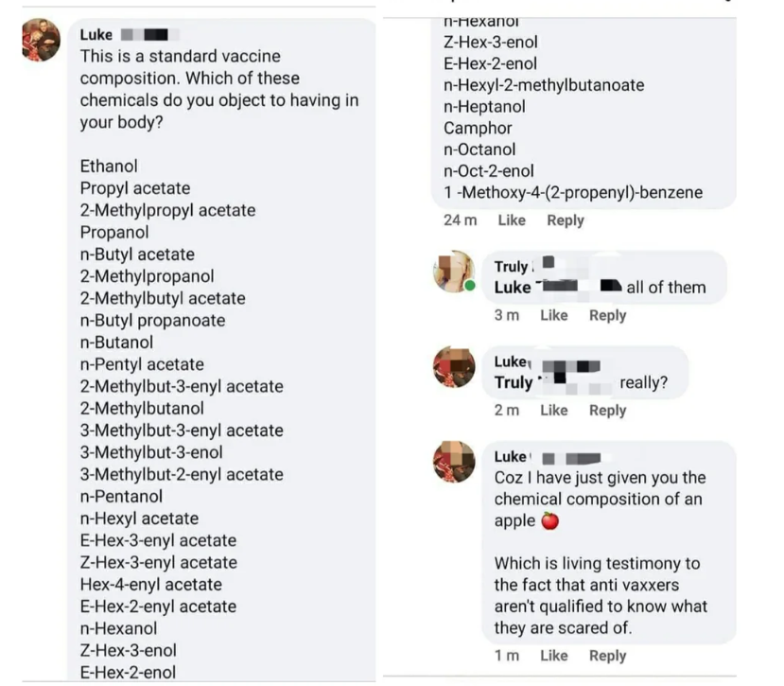The width and height of the screenshot is (784, 686).
Task: Select the Luke mention tag in Truly's comment
Action: [x=506, y=287]
